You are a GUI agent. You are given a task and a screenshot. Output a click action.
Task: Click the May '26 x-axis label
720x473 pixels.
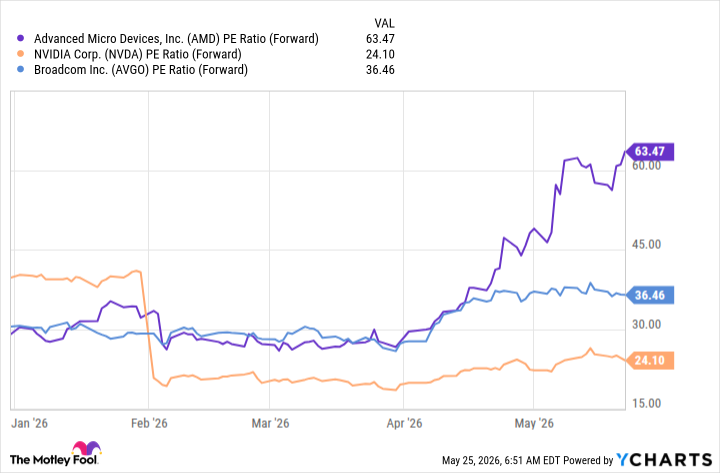[534, 423]
